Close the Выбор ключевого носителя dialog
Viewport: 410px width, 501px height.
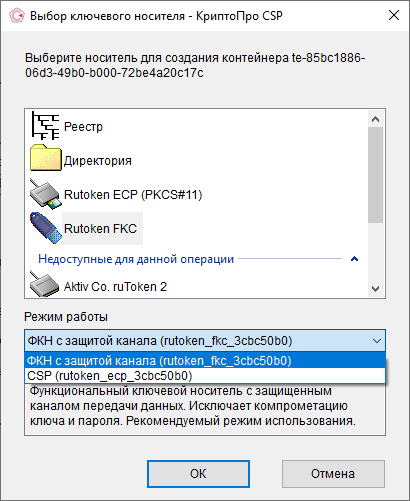click(x=394, y=15)
